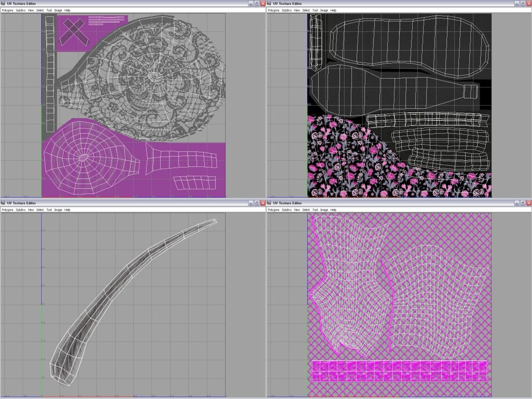Click title bar icon of pink lattice window
The height and width of the screenshot is (399, 532).
(x=269, y=203)
